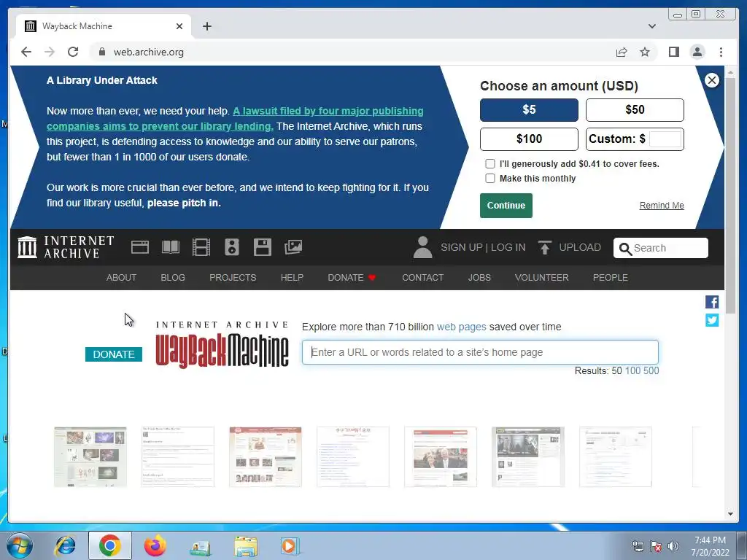Viewport: 747px width, 560px height.
Task: Open the ABOUT menu item
Action: 121,278
